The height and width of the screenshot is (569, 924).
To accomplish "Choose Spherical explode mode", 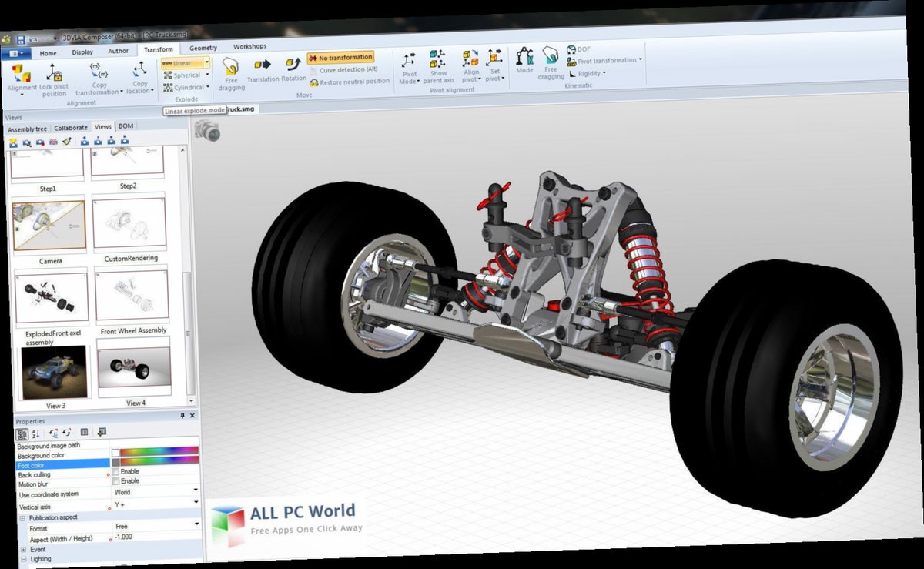I will 182,75.
